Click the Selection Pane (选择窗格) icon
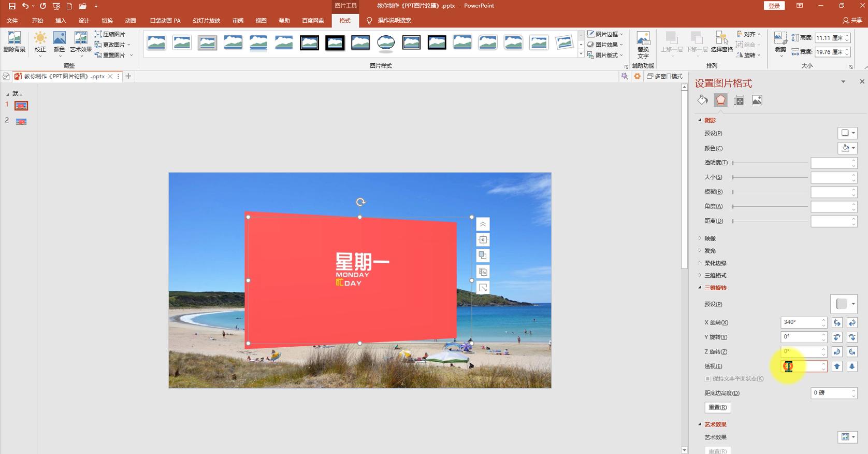Screen dimensions: 868x454 [721, 41]
